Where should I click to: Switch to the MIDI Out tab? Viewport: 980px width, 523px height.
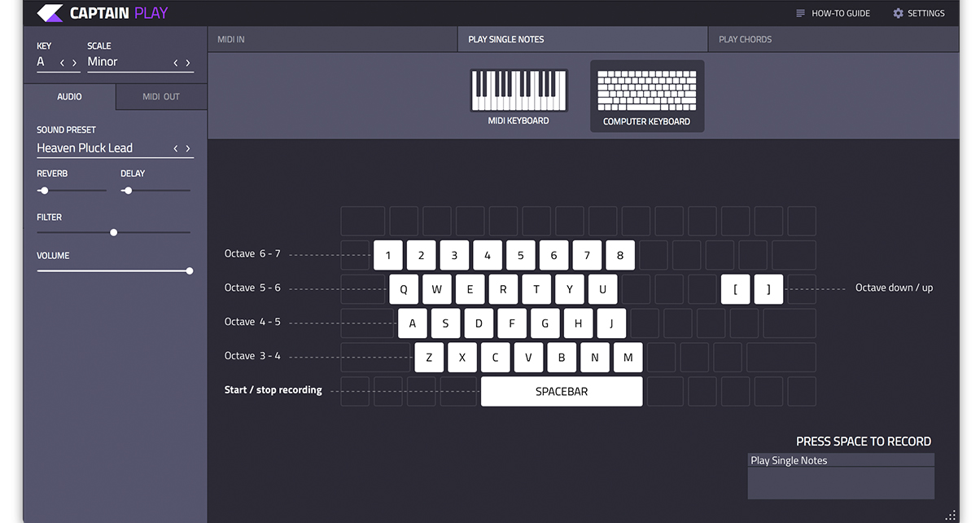(x=161, y=96)
